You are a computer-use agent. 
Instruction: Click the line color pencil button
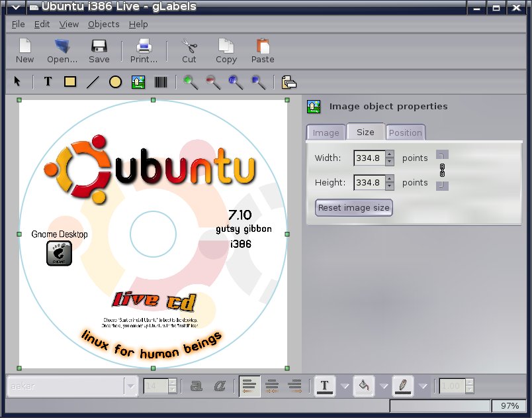pos(403,386)
